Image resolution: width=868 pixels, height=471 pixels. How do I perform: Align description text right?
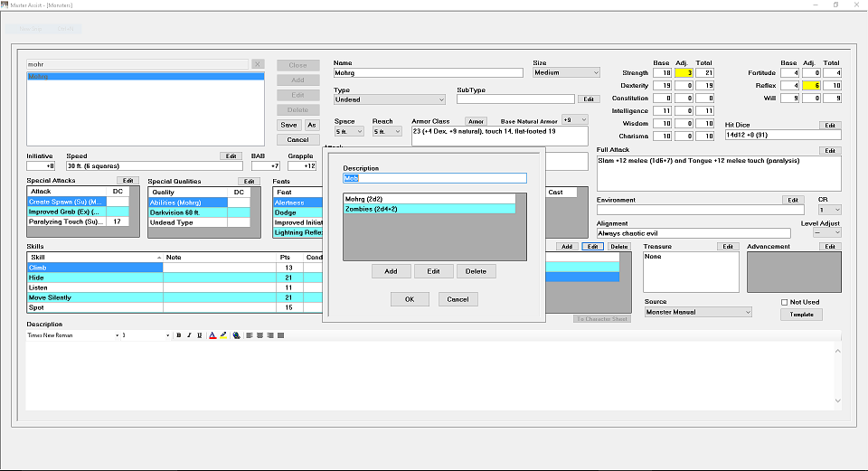tap(270, 335)
